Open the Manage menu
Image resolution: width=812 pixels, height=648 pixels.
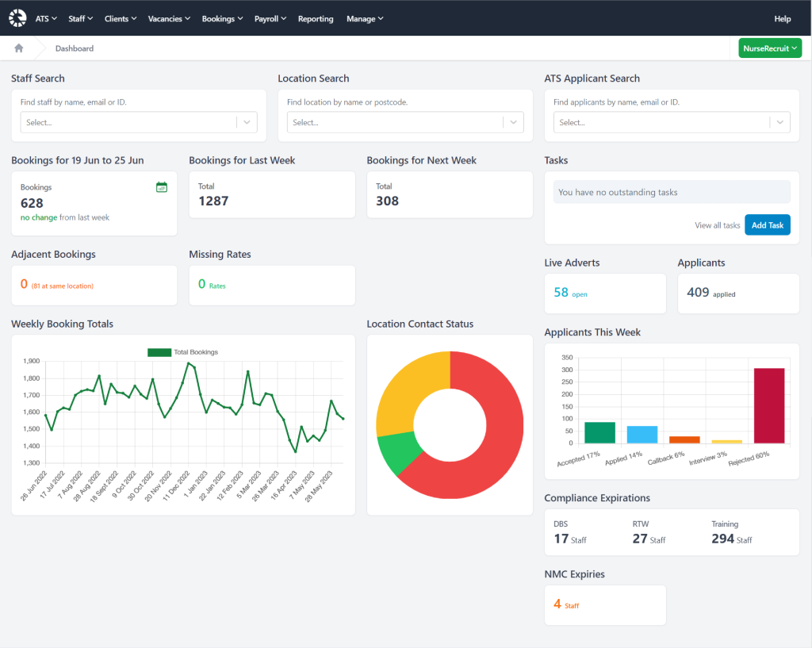tap(364, 17)
